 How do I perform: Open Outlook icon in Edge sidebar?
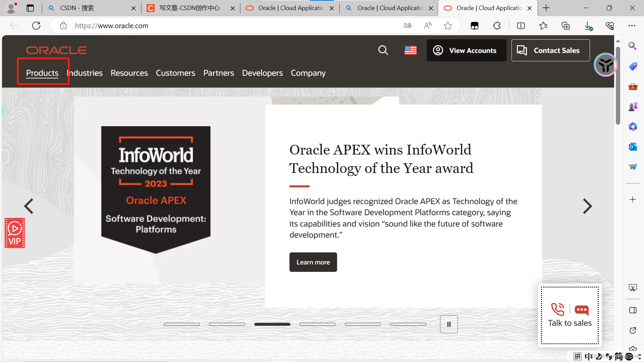click(633, 147)
